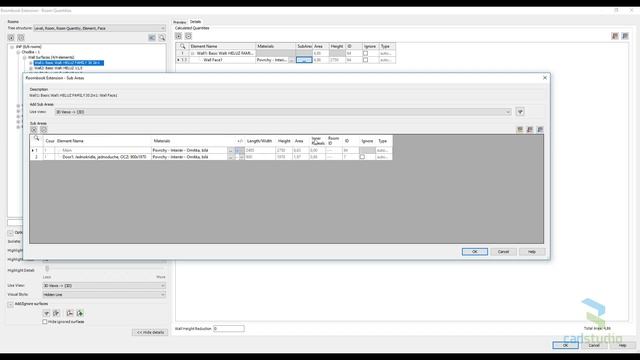Click rightmost icon at Calculated Quantities top right
Screen dimensions: 640x360
click(625, 36)
